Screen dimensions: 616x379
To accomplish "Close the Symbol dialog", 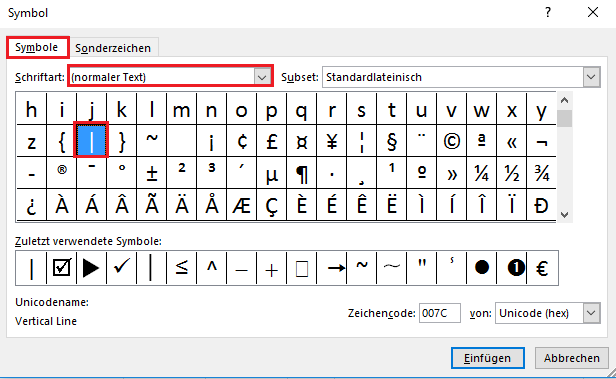I will click(593, 13).
